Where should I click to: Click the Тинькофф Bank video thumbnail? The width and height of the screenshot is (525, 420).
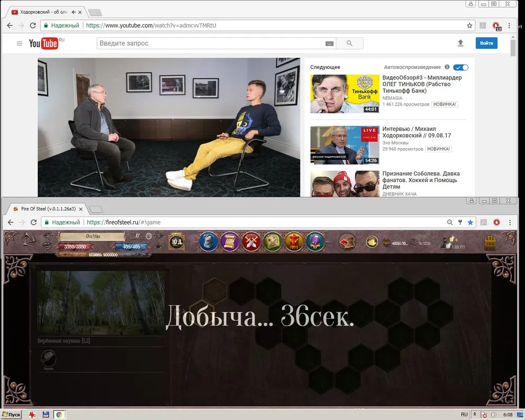tap(345, 94)
